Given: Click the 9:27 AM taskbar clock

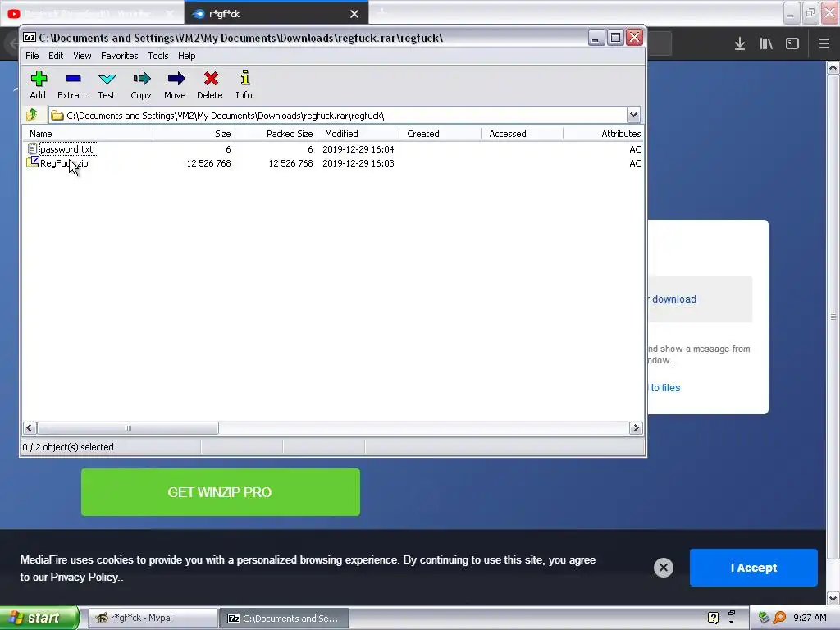Looking at the screenshot, I should click(x=810, y=618).
